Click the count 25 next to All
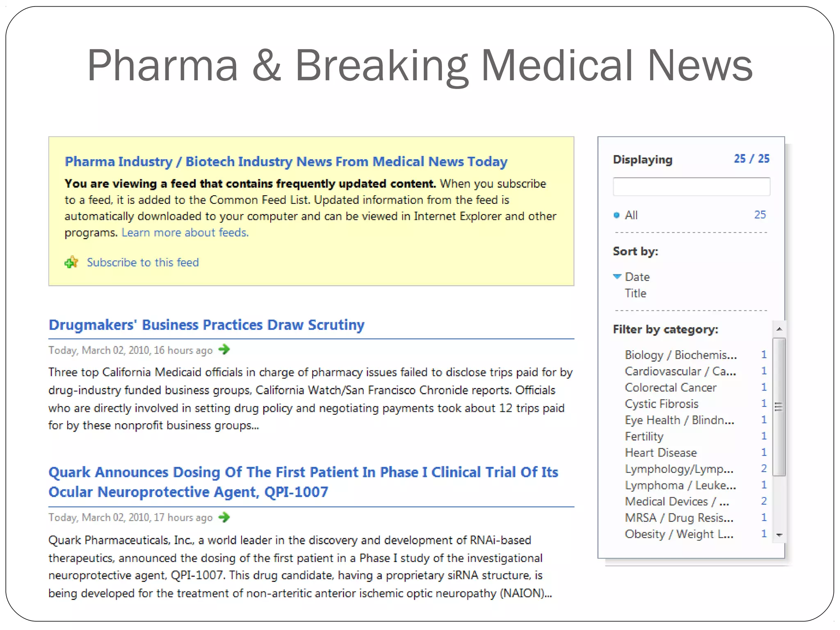This screenshot has height=630, width=840. 760,215
